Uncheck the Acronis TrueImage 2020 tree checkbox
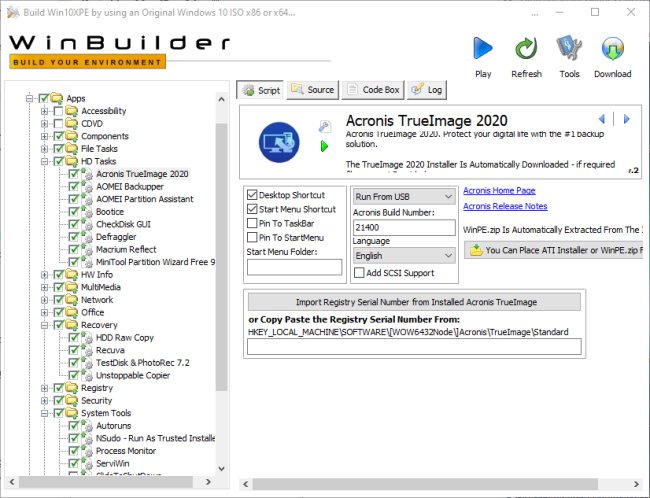The image size is (650, 498). point(74,174)
